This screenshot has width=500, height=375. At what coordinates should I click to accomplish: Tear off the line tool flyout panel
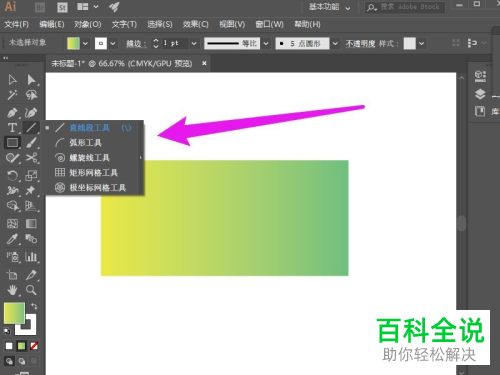(x=141, y=158)
